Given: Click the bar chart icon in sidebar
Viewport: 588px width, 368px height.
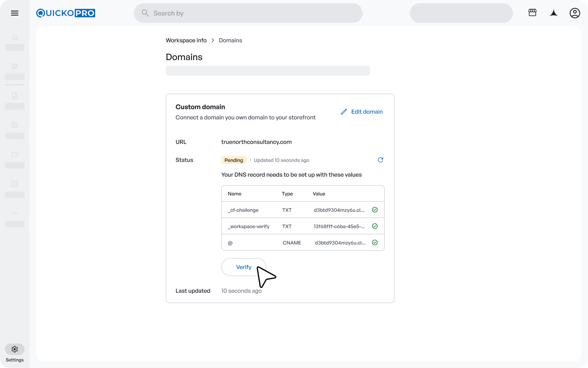Looking at the screenshot, I should click(15, 184).
